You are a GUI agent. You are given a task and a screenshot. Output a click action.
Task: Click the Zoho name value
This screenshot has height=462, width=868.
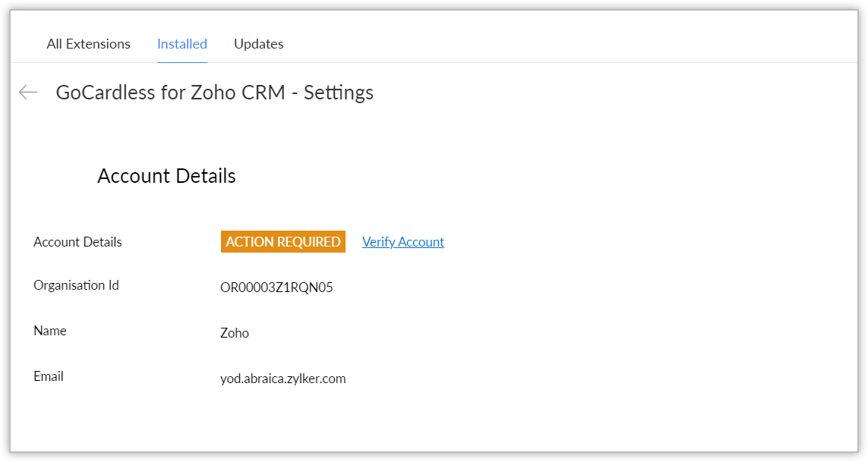[235, 333]
